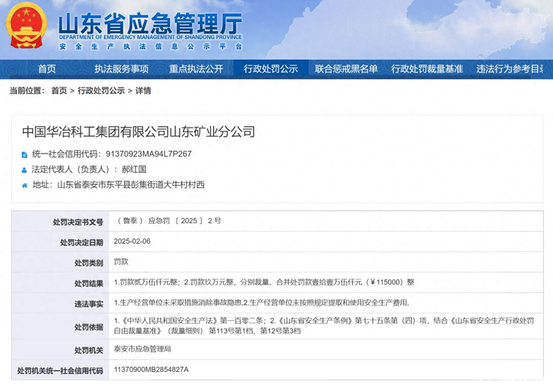Click the English title DEPARTMENT OF EMERGENCY MANAGEMENT
Viewport: 553px width, 392px height.
click(150, 37)
